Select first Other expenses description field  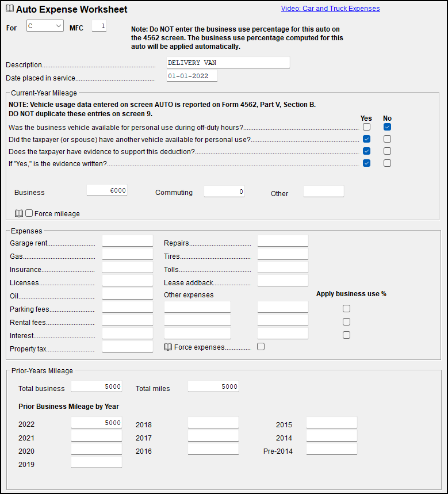coord(197,307)
